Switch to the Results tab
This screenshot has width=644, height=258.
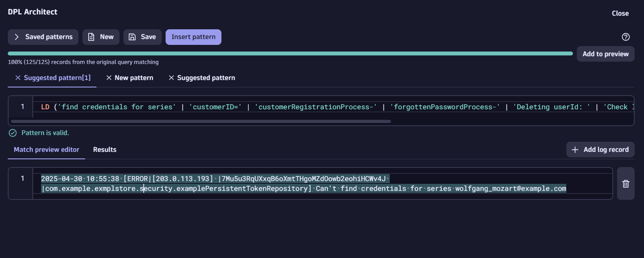tap(105, 150)
